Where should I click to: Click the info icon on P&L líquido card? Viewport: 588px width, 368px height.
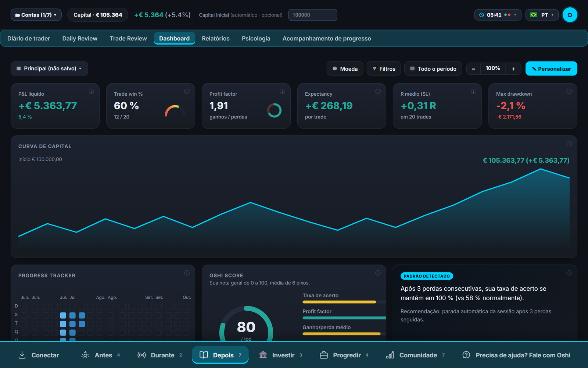(91, 91)
